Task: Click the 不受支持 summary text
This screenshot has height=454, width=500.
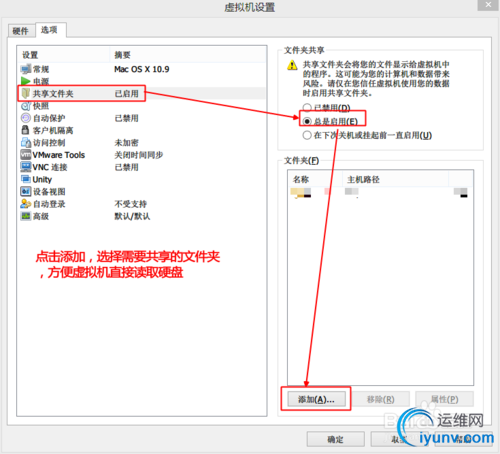Action: coord(130,204)
